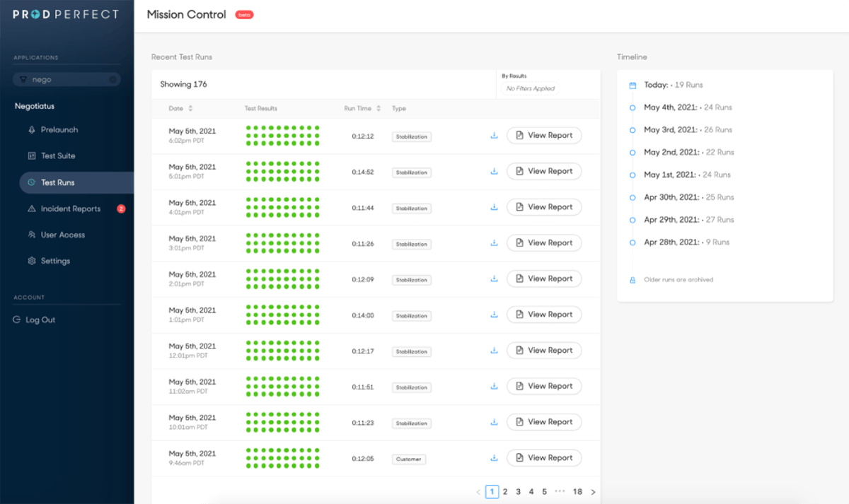
Task: Download the 12:01pm PDT test run
Action: pos(495,351)
